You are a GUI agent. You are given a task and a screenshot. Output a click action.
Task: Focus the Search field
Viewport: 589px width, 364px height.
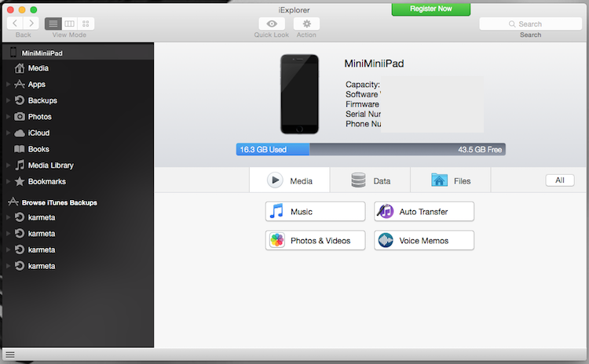click(x=530, y=24)
